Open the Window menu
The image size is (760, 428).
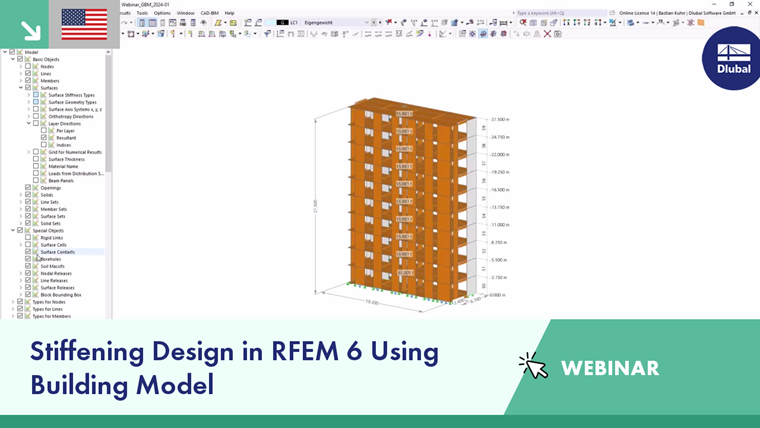pyautogui.click(x=185, y=13)
